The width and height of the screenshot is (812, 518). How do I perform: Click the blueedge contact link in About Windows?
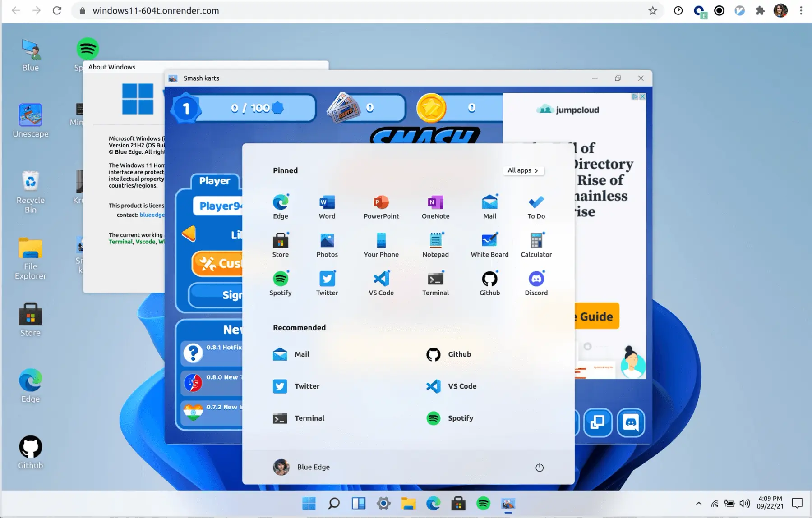pyautogui.click(x=152, y=215)
